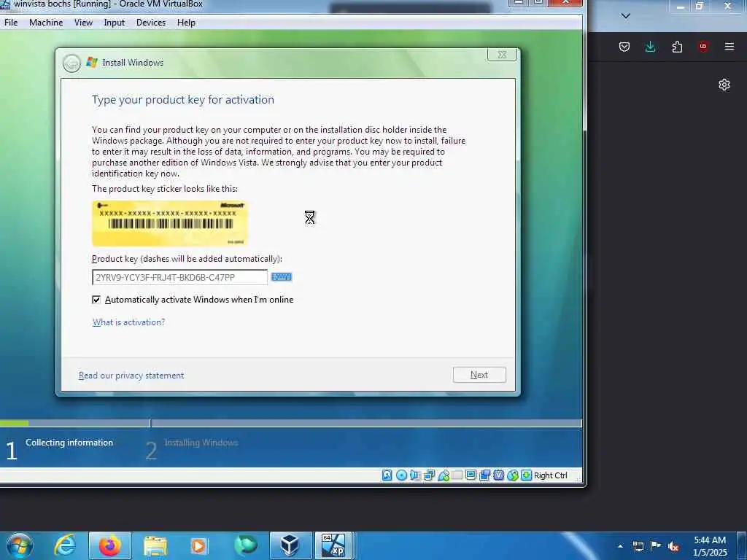The image size is (747, 560).
Task: Click the green round app taskbar icon
Action: point(245,545)
